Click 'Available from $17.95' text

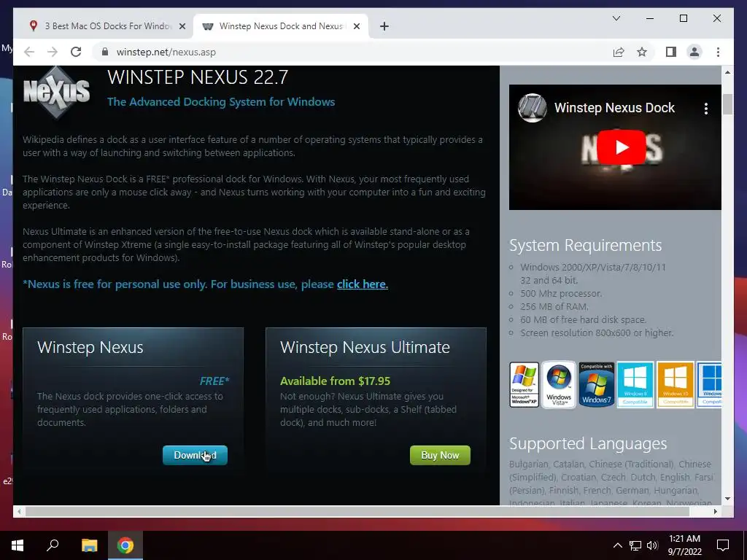click(x=335, y=381)
